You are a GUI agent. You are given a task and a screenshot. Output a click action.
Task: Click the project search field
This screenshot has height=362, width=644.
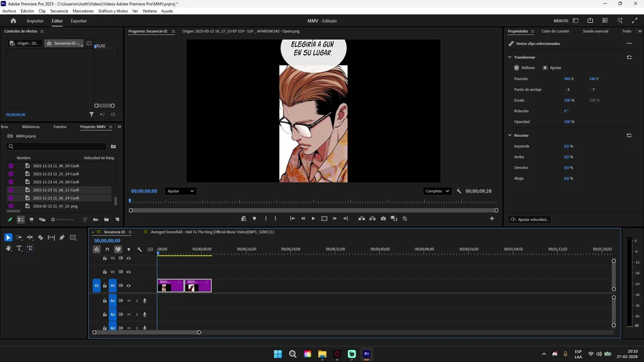tap(56, 147)
